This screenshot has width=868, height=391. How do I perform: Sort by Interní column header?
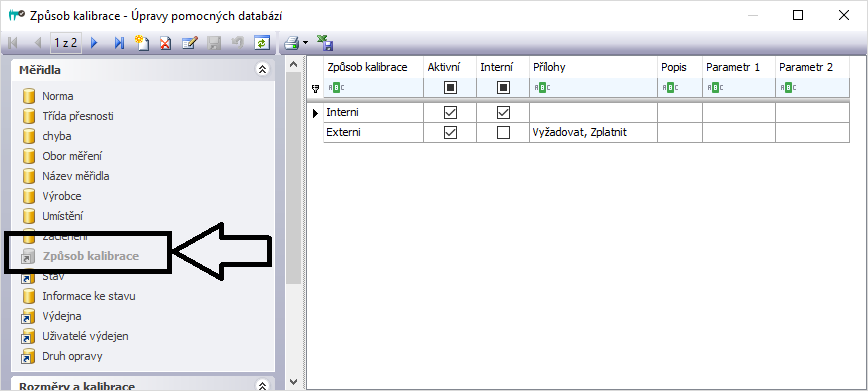coord(503,68)
